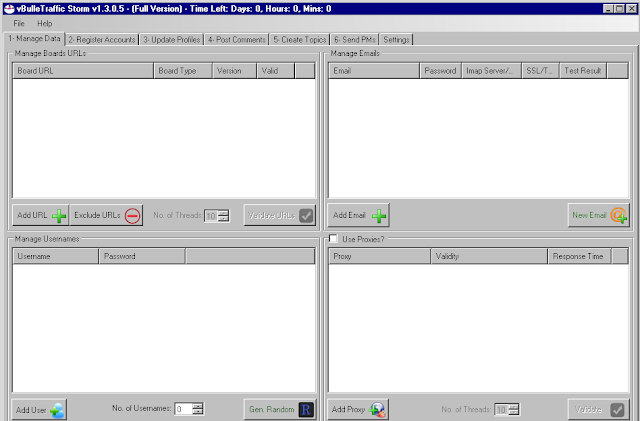This screenshot has width=640, height=421.
Task: Click the globe icon on Add Proxy
Action: pyautogui.click(x=377, y=409)
